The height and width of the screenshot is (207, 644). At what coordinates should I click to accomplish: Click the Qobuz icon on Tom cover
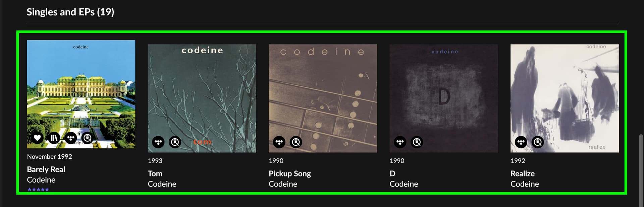175,142
